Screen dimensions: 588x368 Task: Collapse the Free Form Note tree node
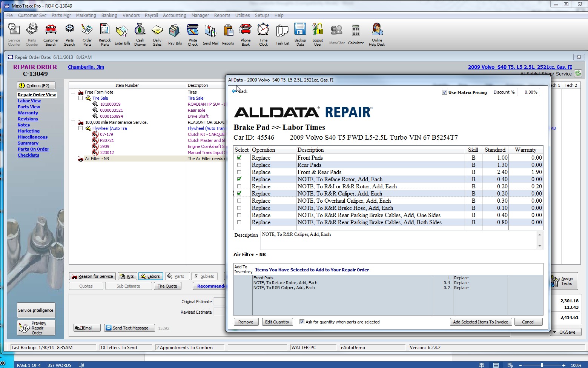[73, 92]
